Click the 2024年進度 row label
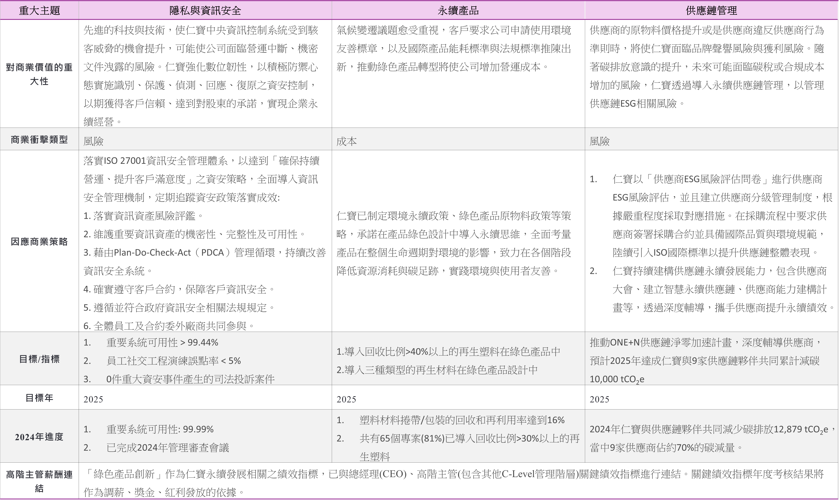This screenshot has width=839, height=504. click(39, 437)
